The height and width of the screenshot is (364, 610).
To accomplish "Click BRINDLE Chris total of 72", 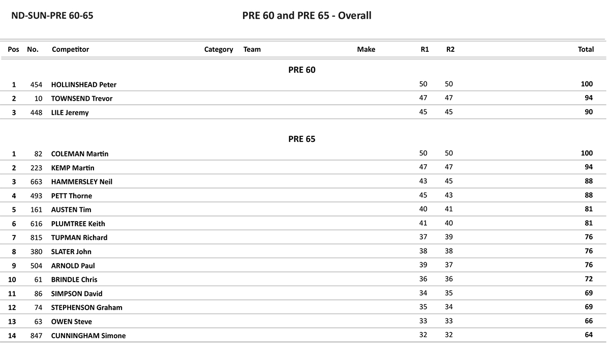I will [x=589, y=280].
